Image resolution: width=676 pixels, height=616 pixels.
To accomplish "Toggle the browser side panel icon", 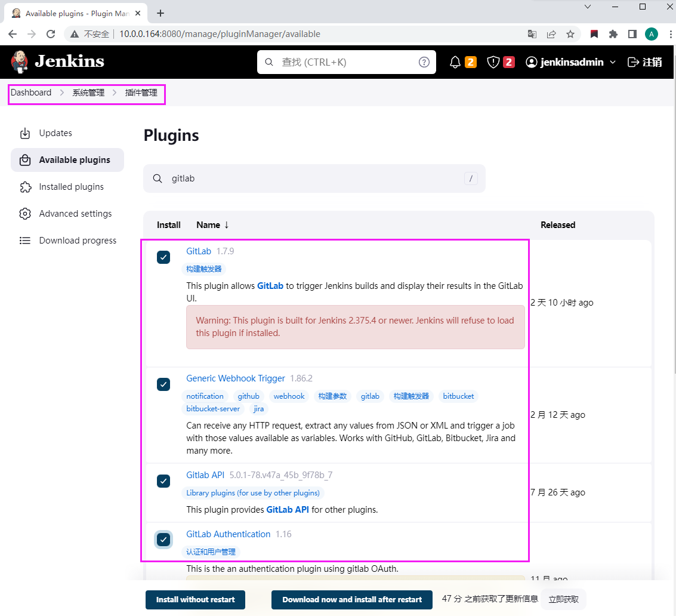I will point(632,34).
